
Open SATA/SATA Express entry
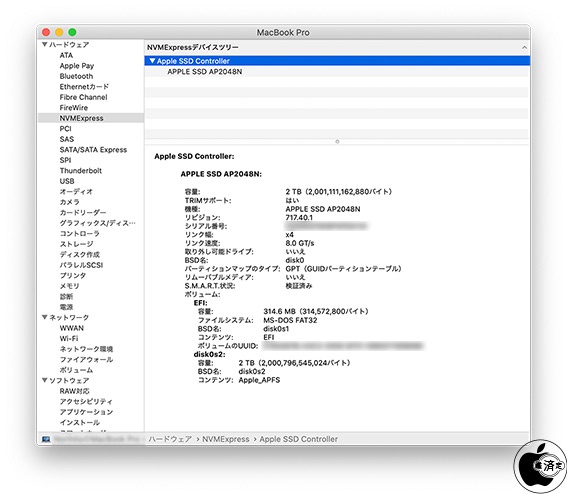[x=93, y=150]
